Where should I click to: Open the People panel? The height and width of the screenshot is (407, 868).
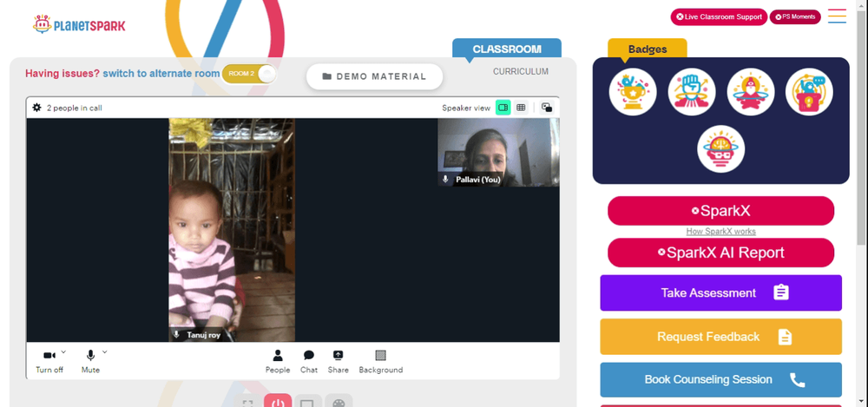coord(278,361)
